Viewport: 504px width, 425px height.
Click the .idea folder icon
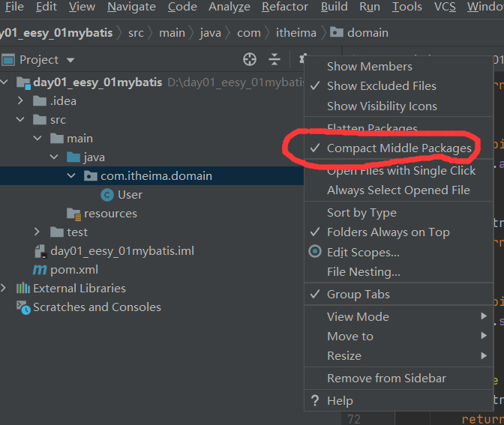(x=40, y=101)
